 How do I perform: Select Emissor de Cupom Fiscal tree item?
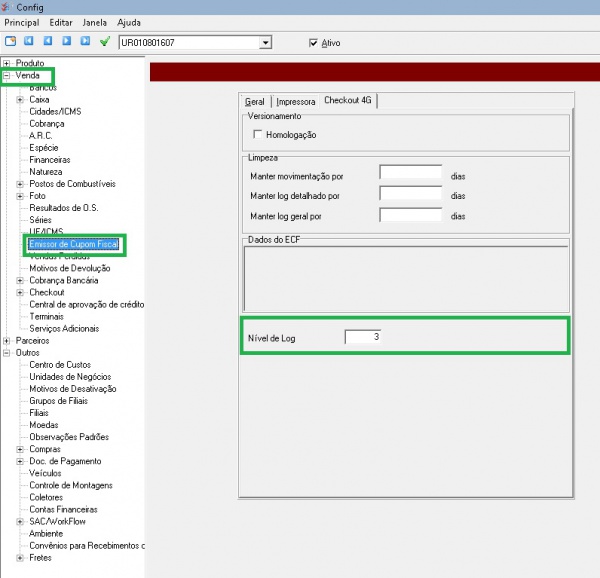pos(74,243)
